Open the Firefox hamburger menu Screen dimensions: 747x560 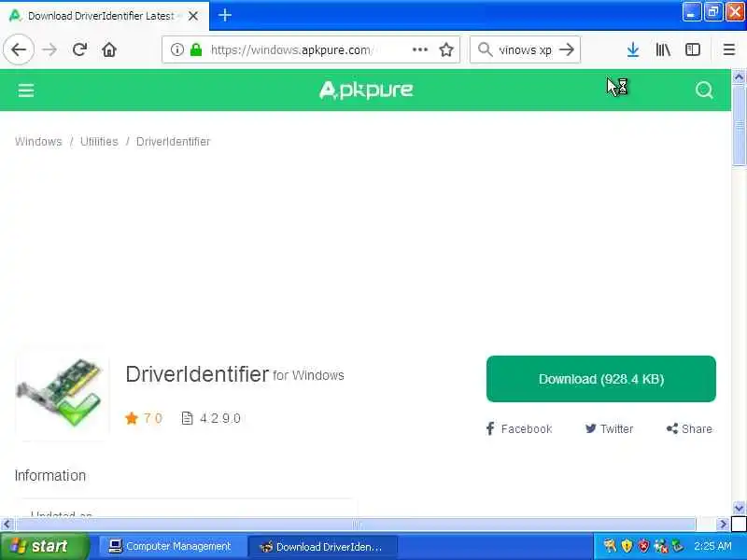[x=729, y=49]
